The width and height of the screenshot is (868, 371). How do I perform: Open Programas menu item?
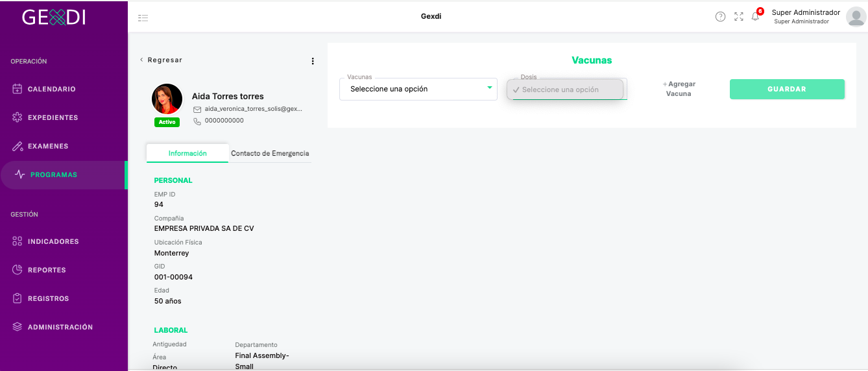click(64, 174)
